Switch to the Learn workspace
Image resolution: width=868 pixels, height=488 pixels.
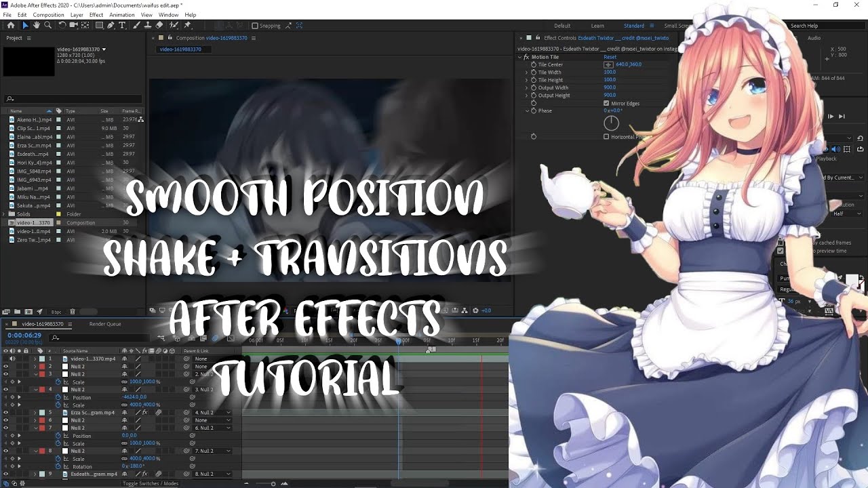tap(597, 26)
